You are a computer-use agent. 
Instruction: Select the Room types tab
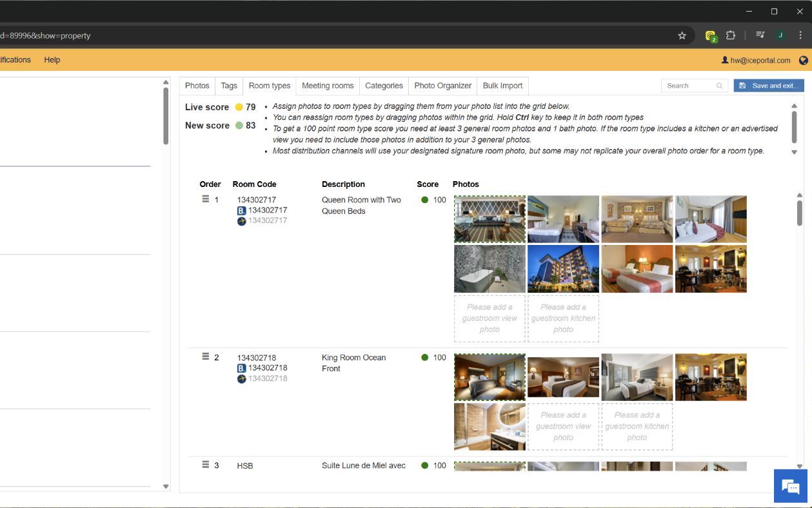pos(270,86)
